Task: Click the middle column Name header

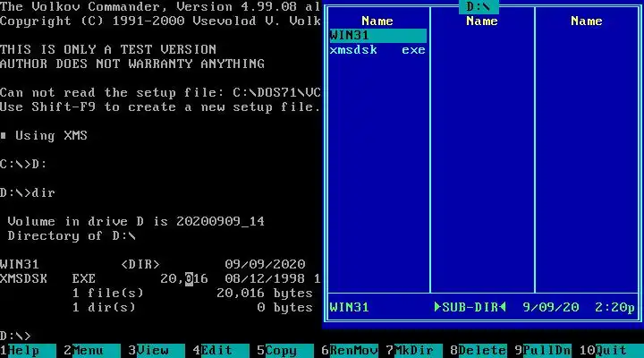Action: point(482,21)
